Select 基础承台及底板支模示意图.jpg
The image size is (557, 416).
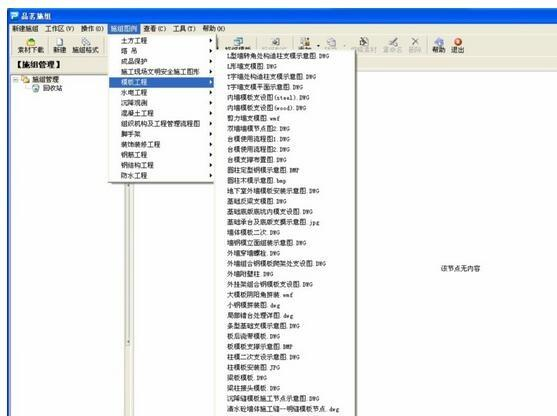(273, 222)
